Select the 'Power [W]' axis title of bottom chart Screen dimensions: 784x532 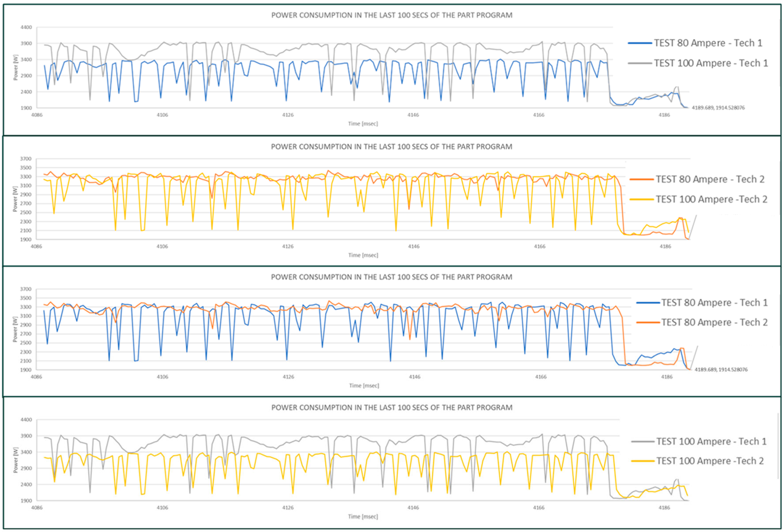click(15, 460)
